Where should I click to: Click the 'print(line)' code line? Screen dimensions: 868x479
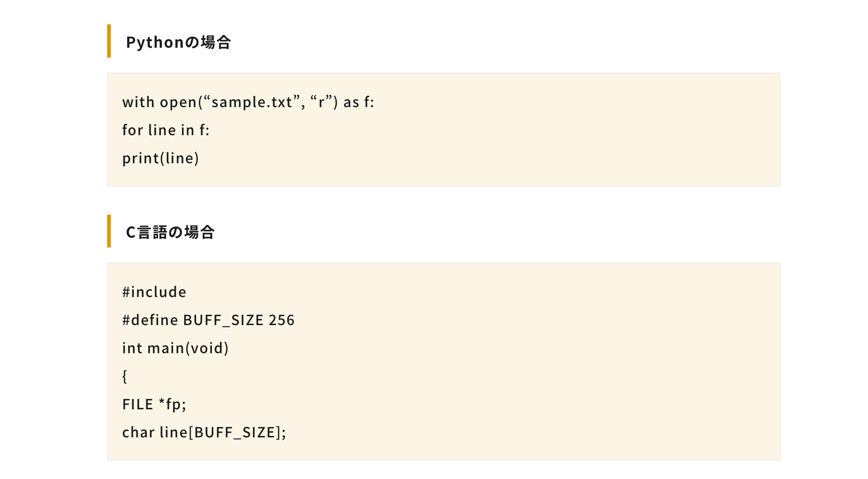[x=160, y=158]
